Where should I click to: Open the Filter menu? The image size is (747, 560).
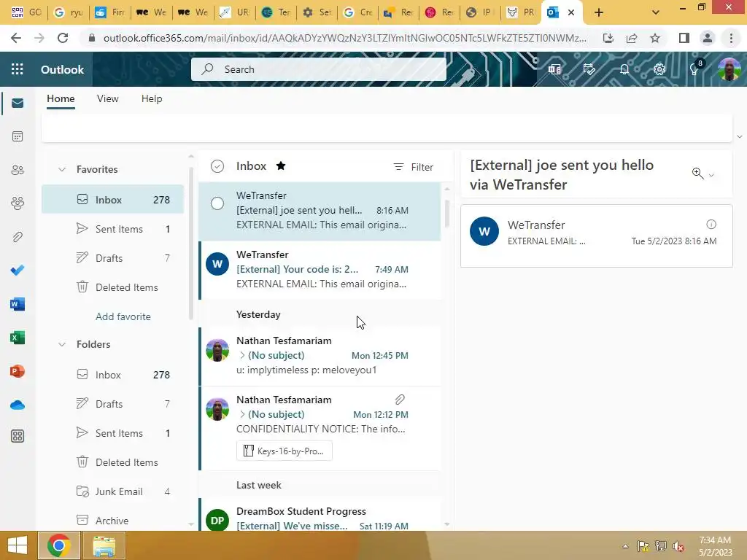[x=413, y=167]
